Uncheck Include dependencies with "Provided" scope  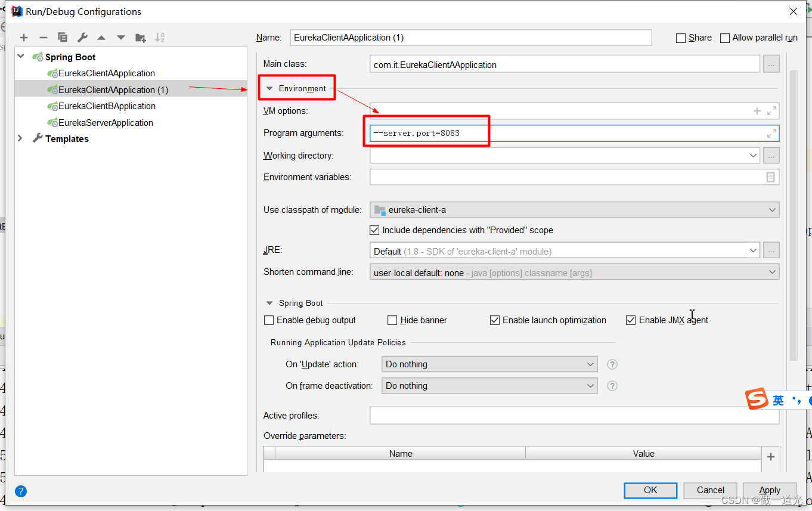click(x=374, y=230)
